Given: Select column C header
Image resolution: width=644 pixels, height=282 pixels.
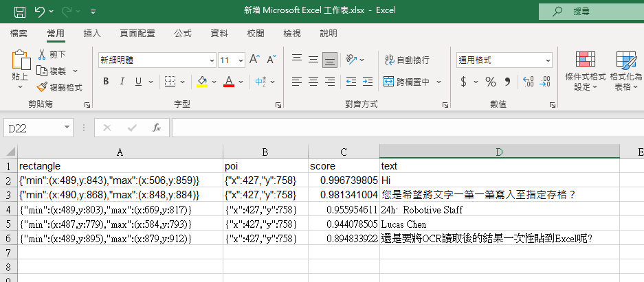Looking at the screenshot, I should [344, 152].
